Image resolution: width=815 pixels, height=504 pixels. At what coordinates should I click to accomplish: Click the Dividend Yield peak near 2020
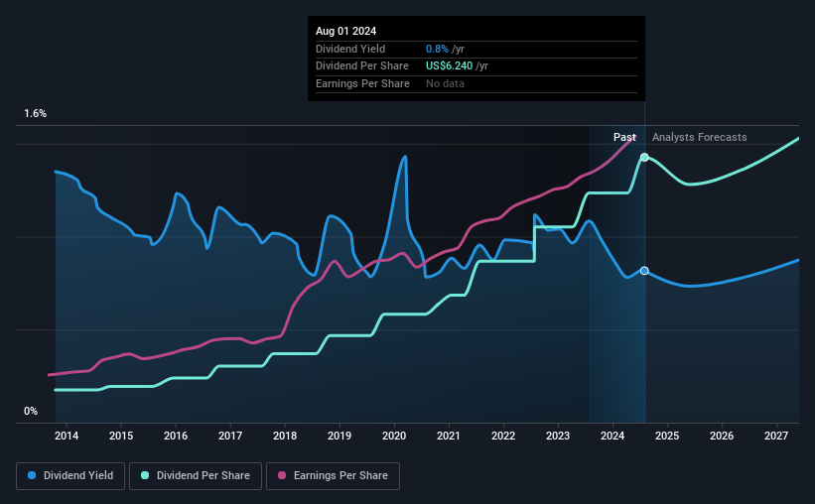tap(405, 157)
